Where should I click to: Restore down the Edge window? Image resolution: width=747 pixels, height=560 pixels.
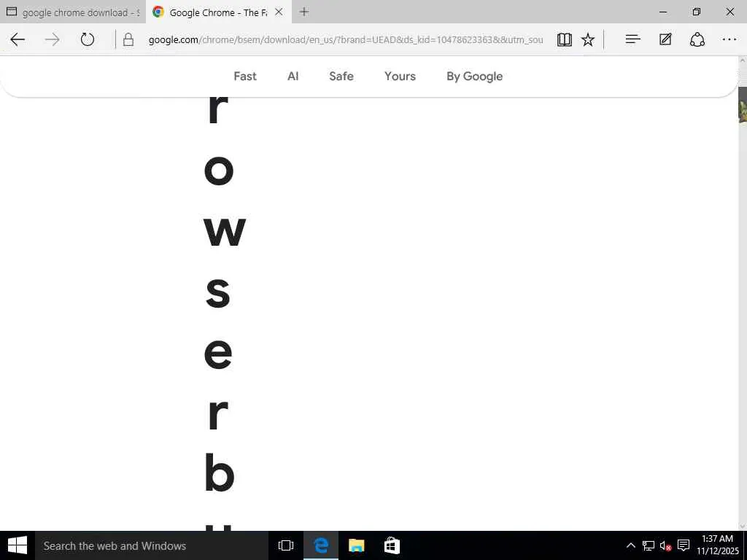click(697, 12)
